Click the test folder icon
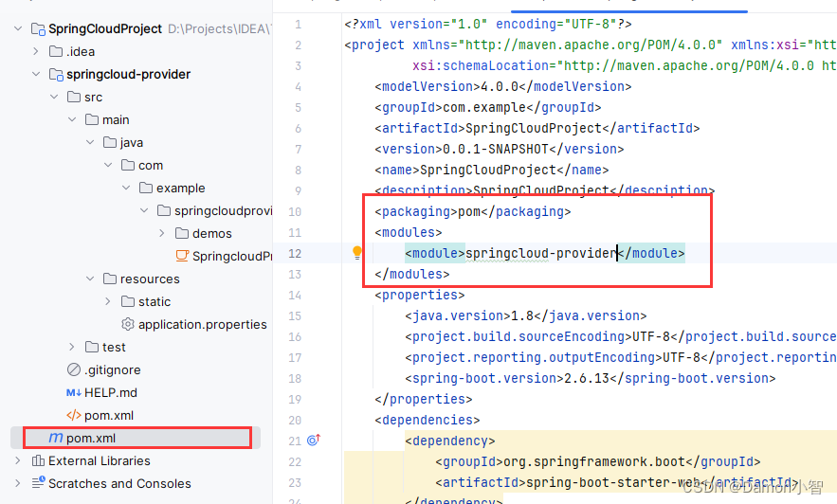The width and height of the screenshot is (837, 504). point(92,347)
